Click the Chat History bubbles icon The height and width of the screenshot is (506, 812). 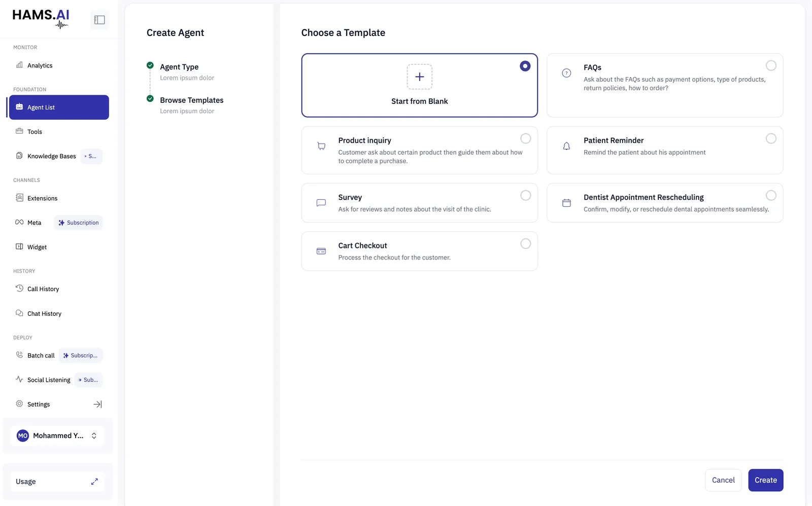19,313
